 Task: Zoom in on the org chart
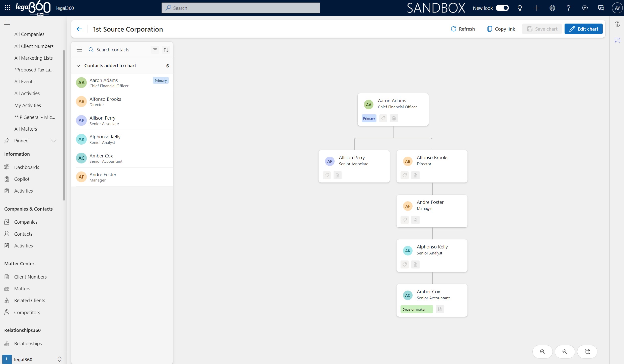(542, 352)
